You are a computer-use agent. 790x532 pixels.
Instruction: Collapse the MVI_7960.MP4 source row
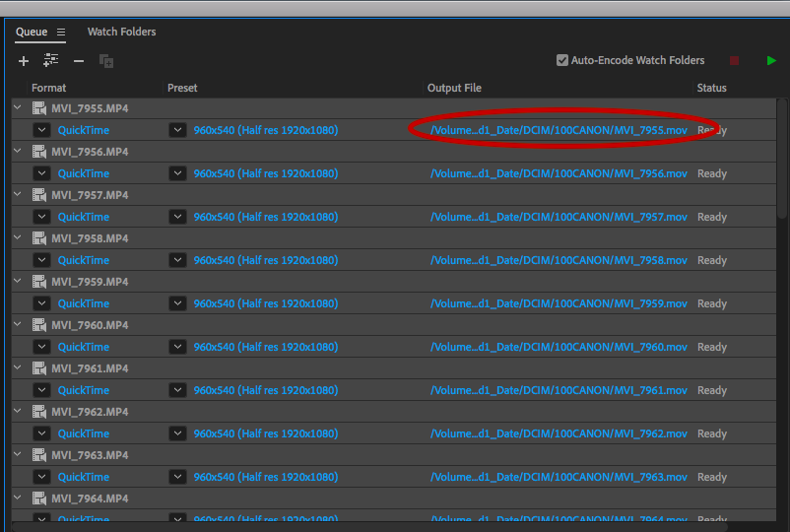tap(18, 325)
